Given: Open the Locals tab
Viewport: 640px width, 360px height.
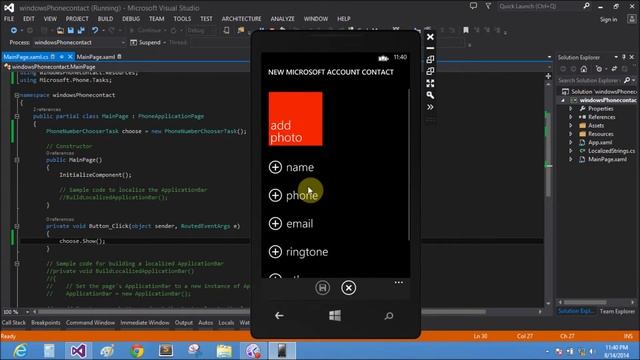Looking at the screenshot, I should (x=226, y=322).
